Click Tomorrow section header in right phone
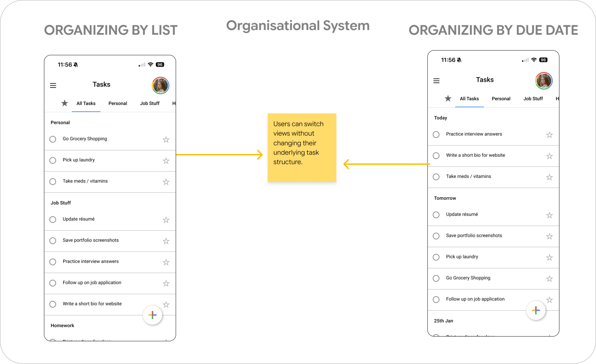This screenshot has height=364, width=596. (445, 198)
